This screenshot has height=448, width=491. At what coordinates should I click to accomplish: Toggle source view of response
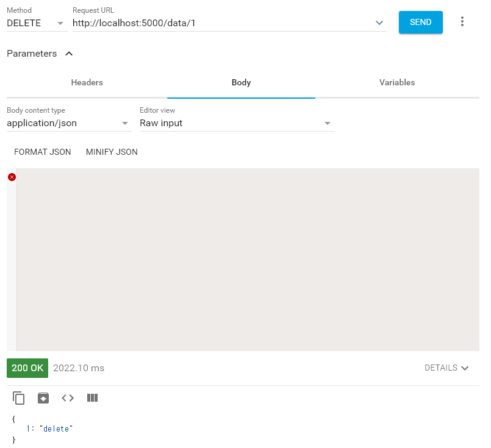click(68, 398)
